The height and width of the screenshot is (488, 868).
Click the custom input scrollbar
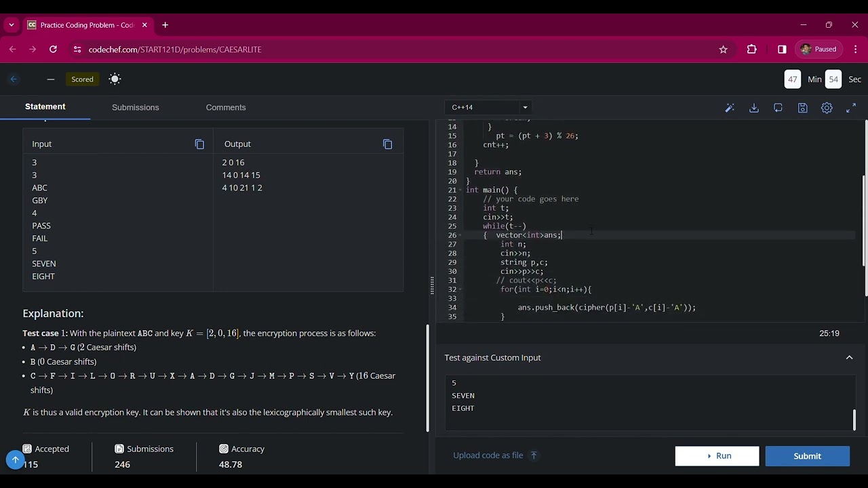coord(854,420)
